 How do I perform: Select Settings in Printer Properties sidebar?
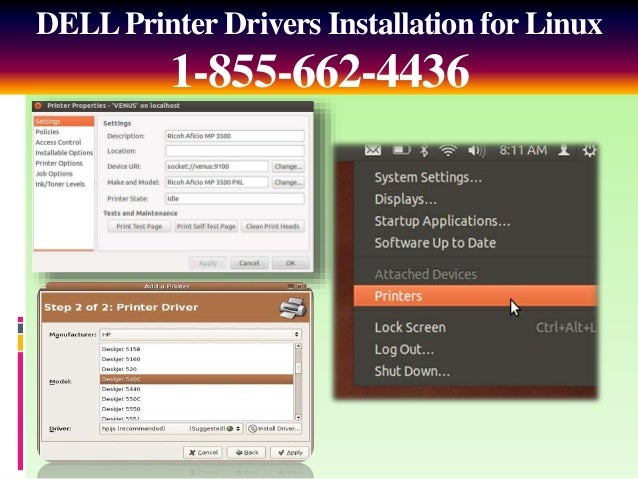64,121
